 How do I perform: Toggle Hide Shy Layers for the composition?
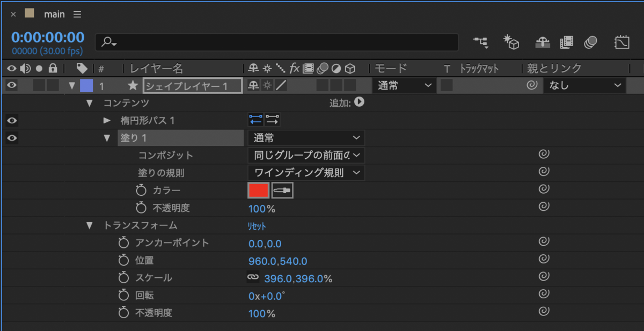point(543,42)
